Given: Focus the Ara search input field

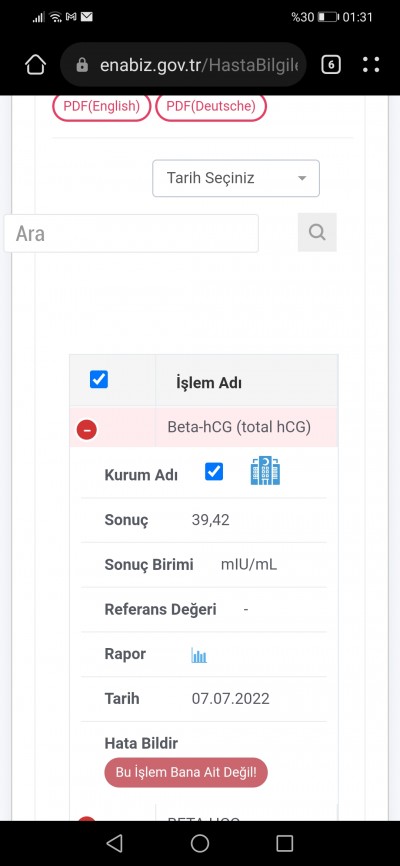Looking at the screenshot, I should (x=131, y=233).
